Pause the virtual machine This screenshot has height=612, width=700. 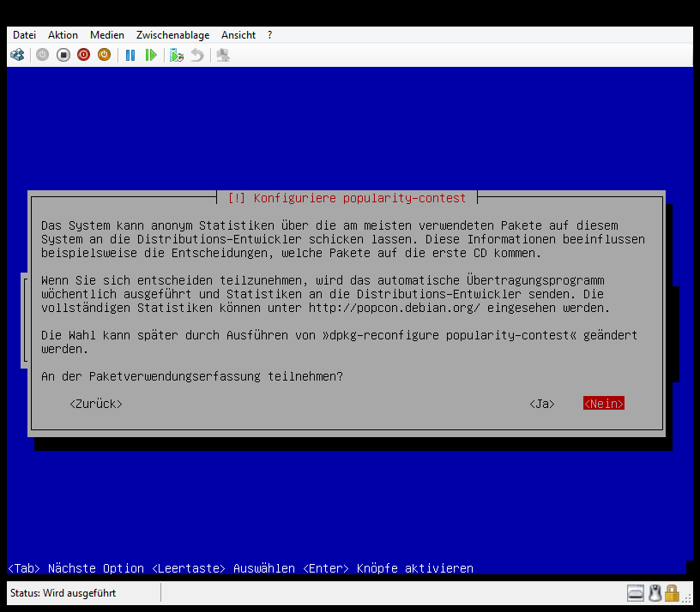pos(130,56)
